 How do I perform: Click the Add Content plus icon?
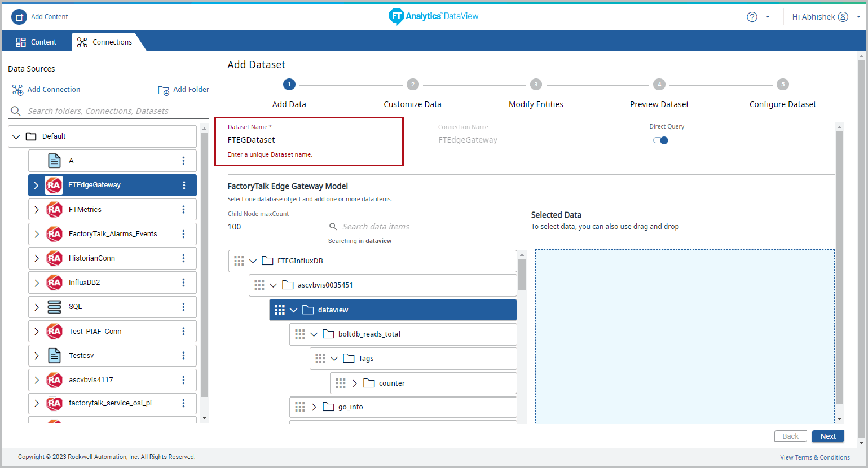tap(19, 17)
